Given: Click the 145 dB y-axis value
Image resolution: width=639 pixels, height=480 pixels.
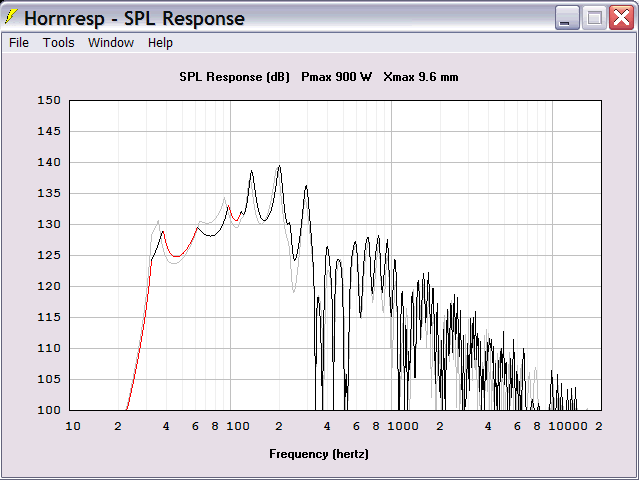Looking at the screenshot, I should [x=49, y=131].
